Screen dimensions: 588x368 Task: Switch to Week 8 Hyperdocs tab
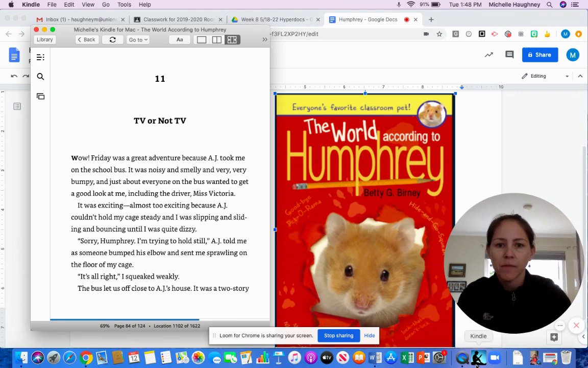276,19
